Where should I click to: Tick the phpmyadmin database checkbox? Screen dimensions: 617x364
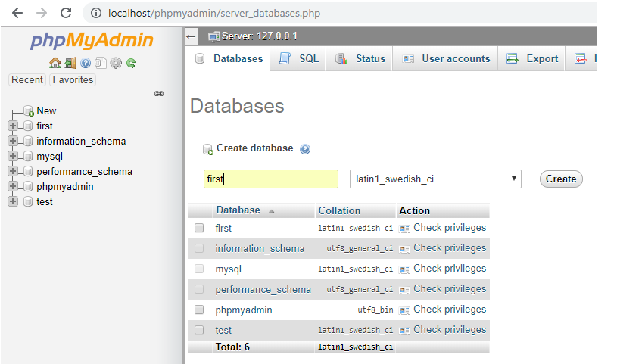coord(199,310)
